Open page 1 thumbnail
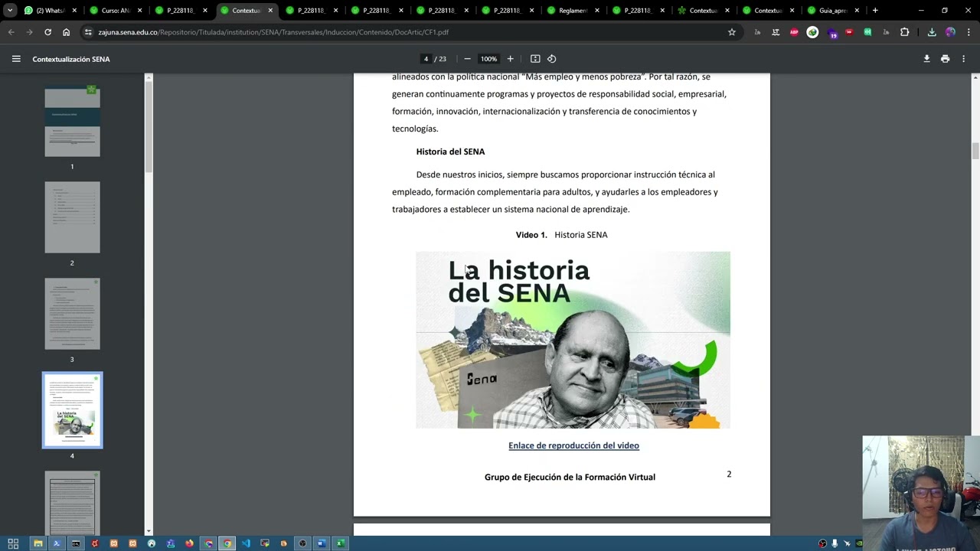 click(x=72, y=121)
